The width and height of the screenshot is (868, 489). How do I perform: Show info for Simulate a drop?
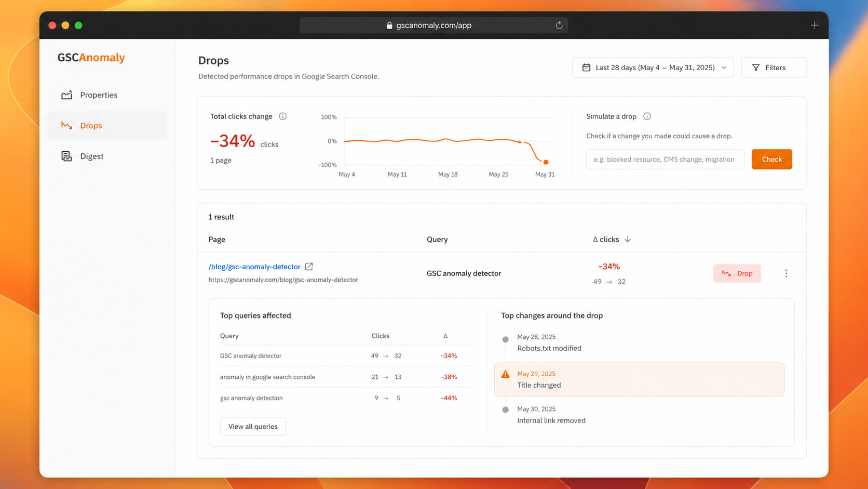click(x=647, y=116)
